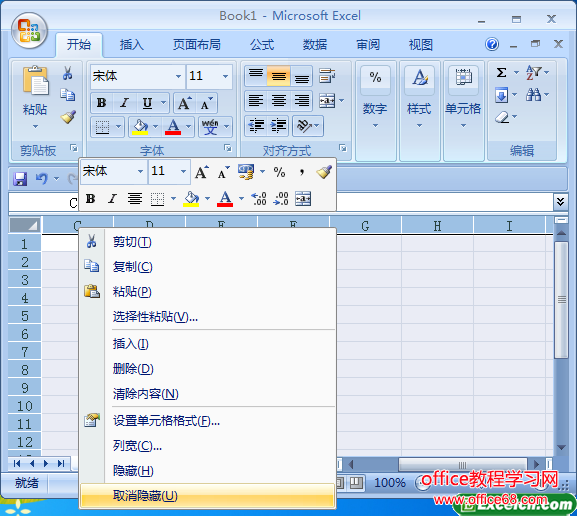Click ribbon fill color yellow bucket
577x516 pixels.
140,127
